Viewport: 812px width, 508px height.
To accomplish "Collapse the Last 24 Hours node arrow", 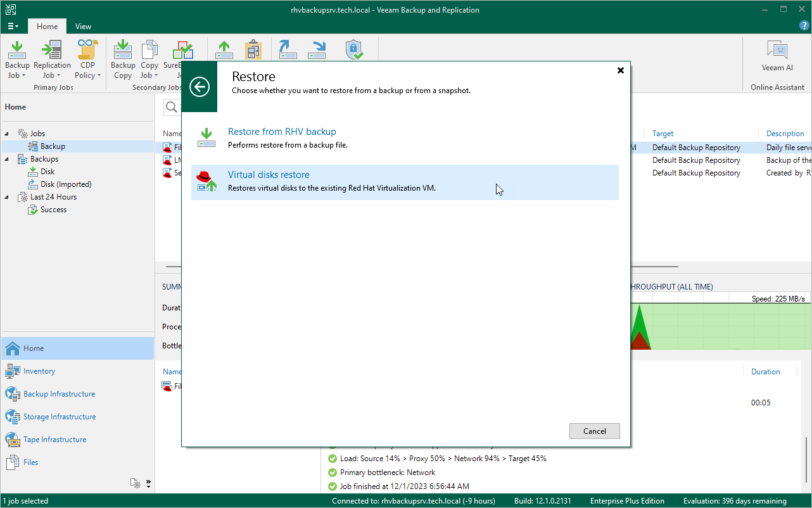I will coord(8,197).
